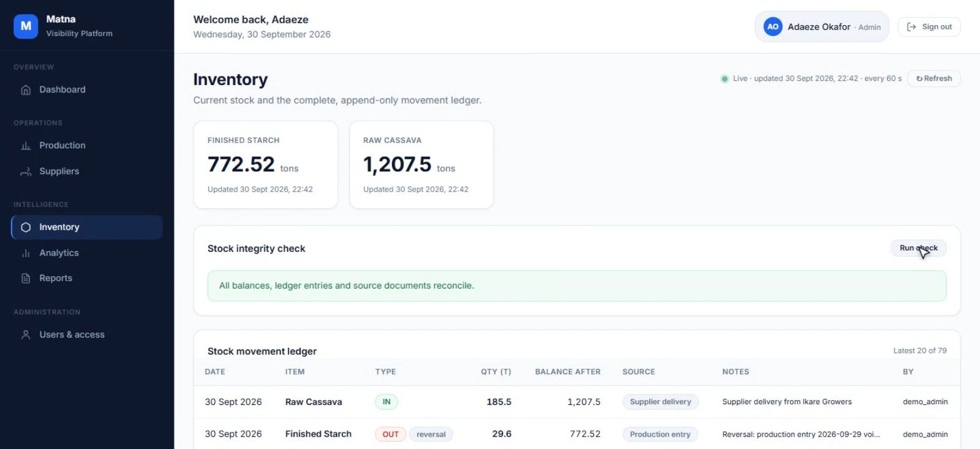Click the Sign out button
The image size is (980, 449).
tap(929, 27)
